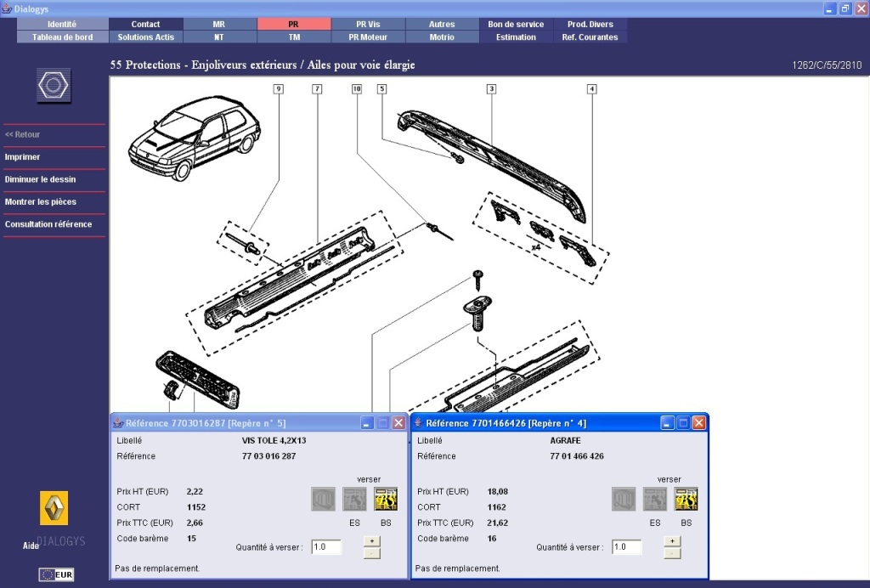Select part marker 3 on the diagram
Viewport: 870px width, 588px height.
[491, 88]
